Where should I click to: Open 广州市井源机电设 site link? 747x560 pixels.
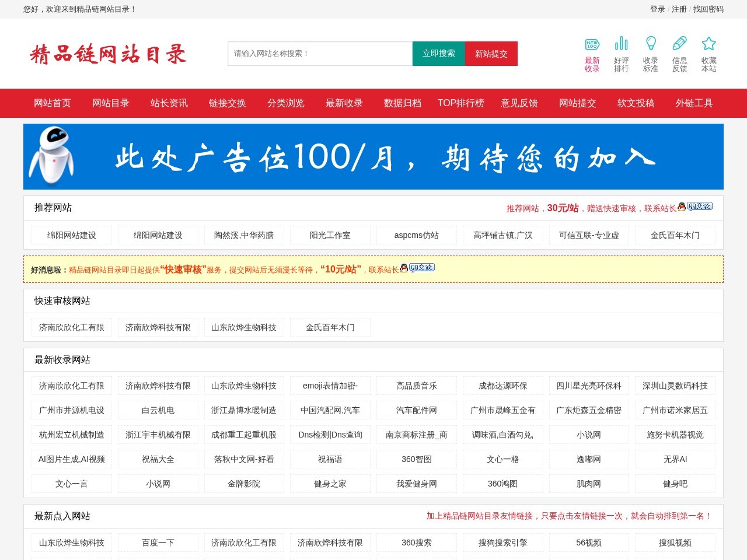[x=72, y=410]
